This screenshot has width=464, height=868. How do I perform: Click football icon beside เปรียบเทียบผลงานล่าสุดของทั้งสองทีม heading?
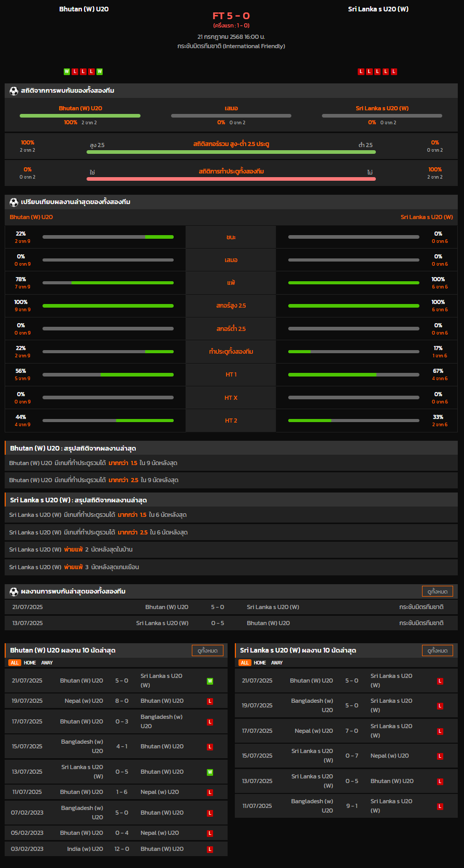pyautogui.click(x=14, y=202)
